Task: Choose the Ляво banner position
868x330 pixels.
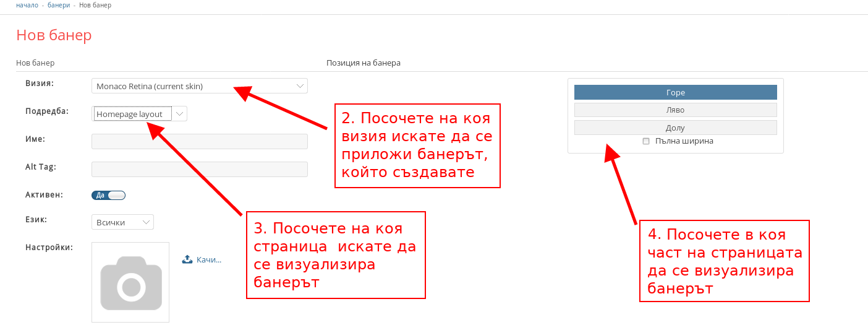Action: 675,110
